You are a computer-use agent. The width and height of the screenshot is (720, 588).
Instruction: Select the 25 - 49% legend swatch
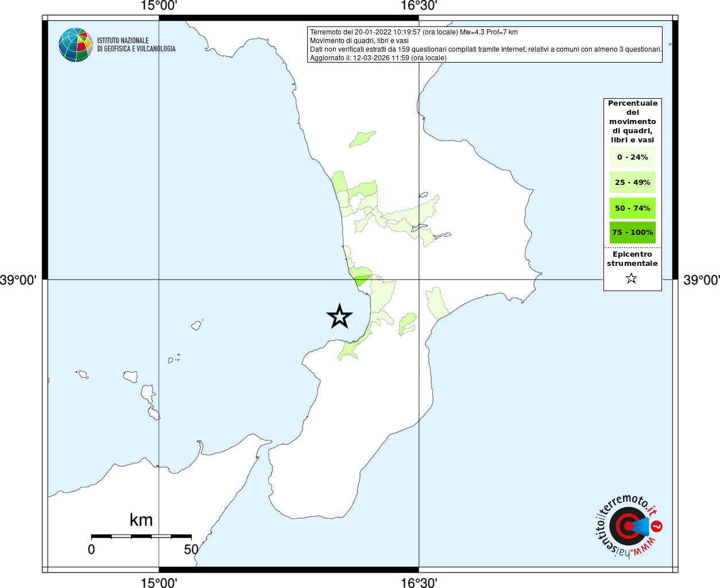[632, 182]
